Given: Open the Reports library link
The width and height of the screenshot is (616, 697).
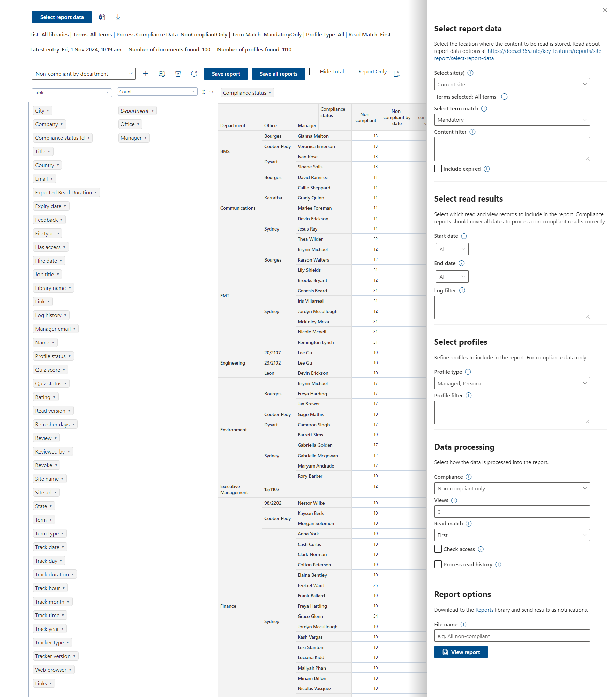Looking at the screenshot, I should point(484,610).
